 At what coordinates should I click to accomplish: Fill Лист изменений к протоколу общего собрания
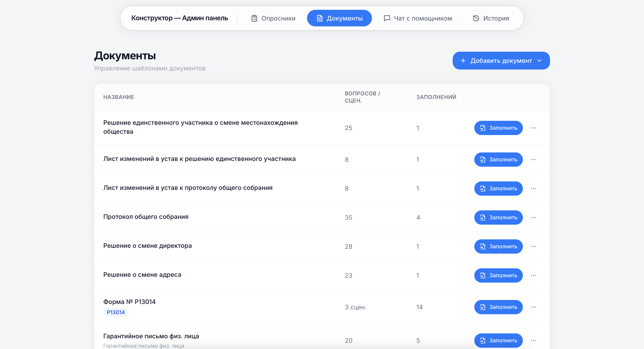(x=498, y=188)
